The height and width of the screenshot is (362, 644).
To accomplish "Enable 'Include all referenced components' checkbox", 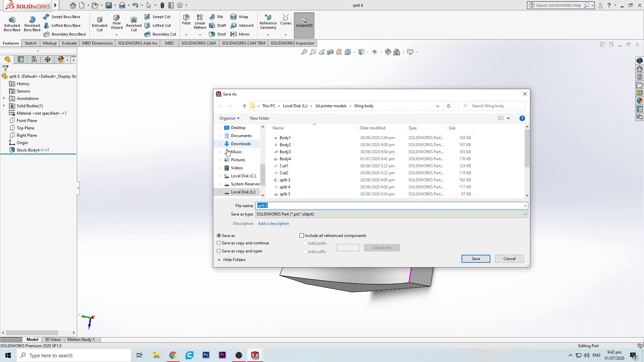I will [302, 236].
